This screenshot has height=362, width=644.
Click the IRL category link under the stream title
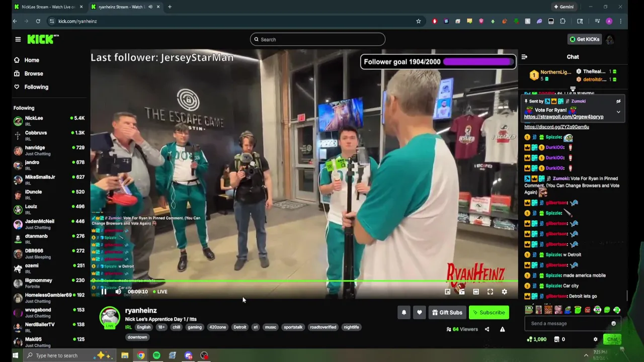128,327
